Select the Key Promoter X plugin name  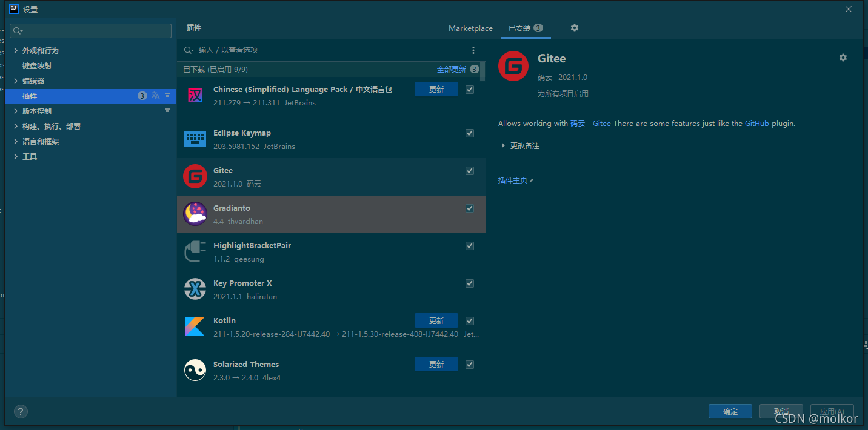[x=242, y=283]
